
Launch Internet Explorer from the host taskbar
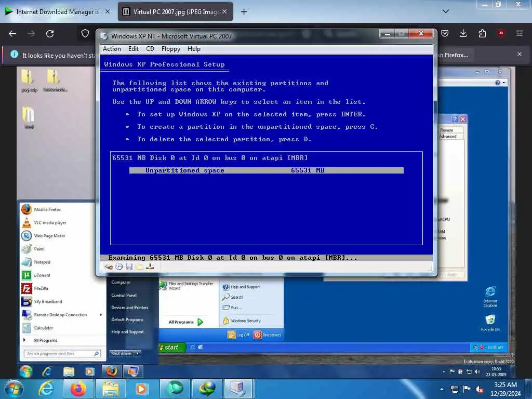point(46,389)
